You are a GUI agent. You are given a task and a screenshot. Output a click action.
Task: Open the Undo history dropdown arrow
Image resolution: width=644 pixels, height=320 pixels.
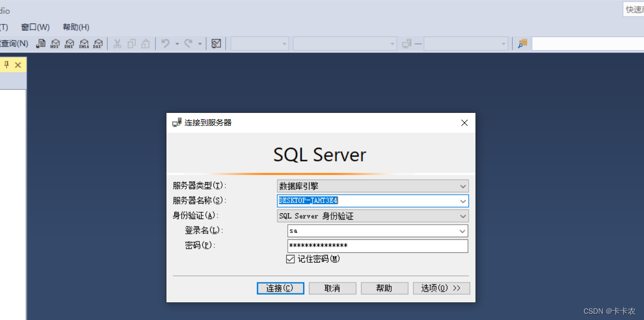[x=177, y=44]
